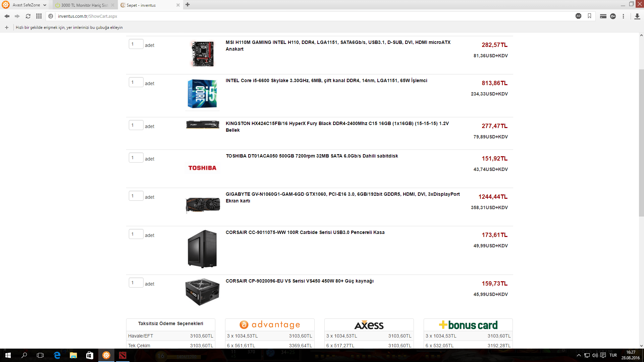This screenshot has height=362, width=644.
Task: Expand Avast SafeZone dropdown arrow
Action: tap(45, 5)
